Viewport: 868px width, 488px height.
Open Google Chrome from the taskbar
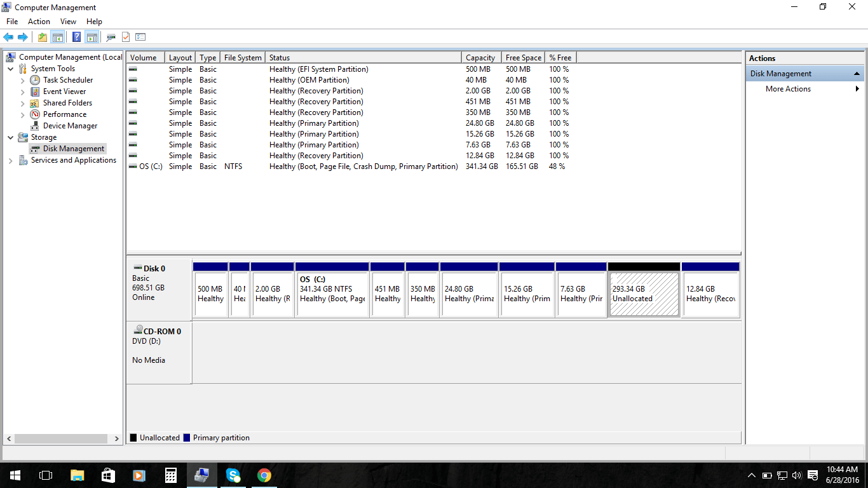(264, 475)
